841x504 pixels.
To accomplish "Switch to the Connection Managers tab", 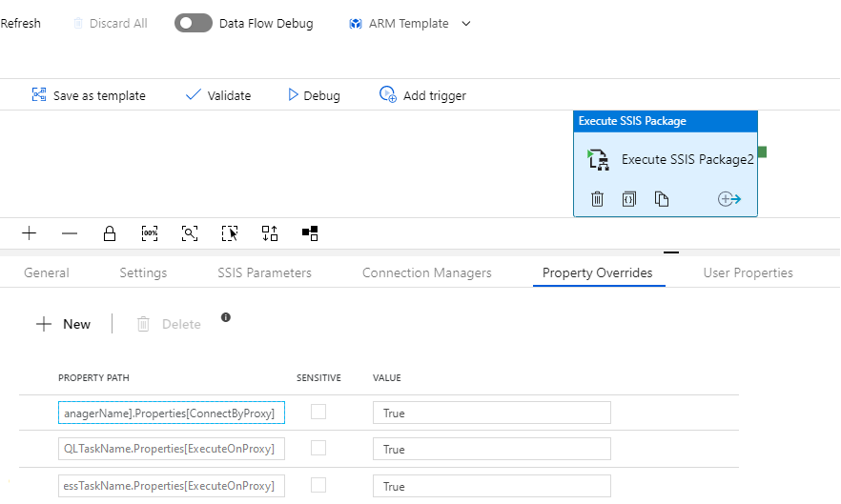I will (427, 272).
